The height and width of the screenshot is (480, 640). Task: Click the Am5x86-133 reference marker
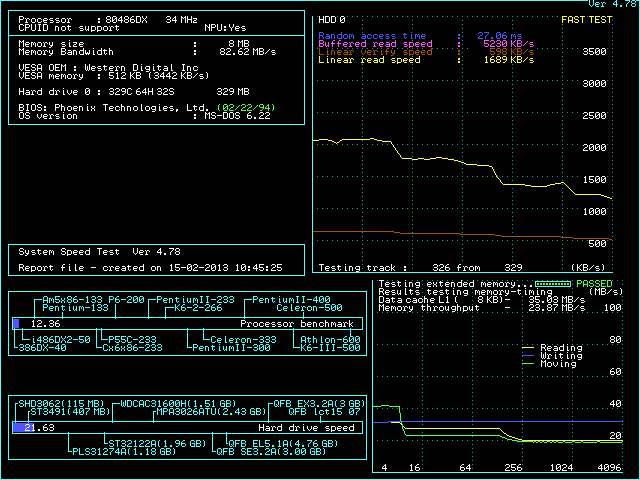tap(72, 300)
